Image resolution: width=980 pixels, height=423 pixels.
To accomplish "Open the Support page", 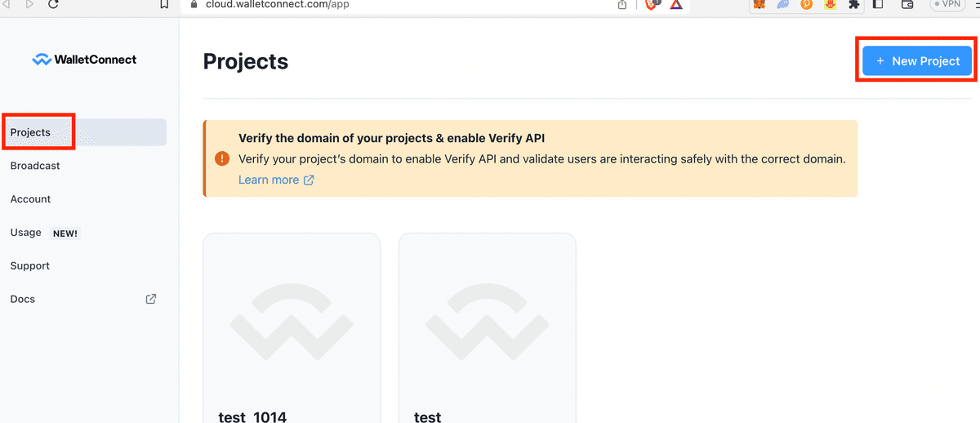I will (29, 266).
